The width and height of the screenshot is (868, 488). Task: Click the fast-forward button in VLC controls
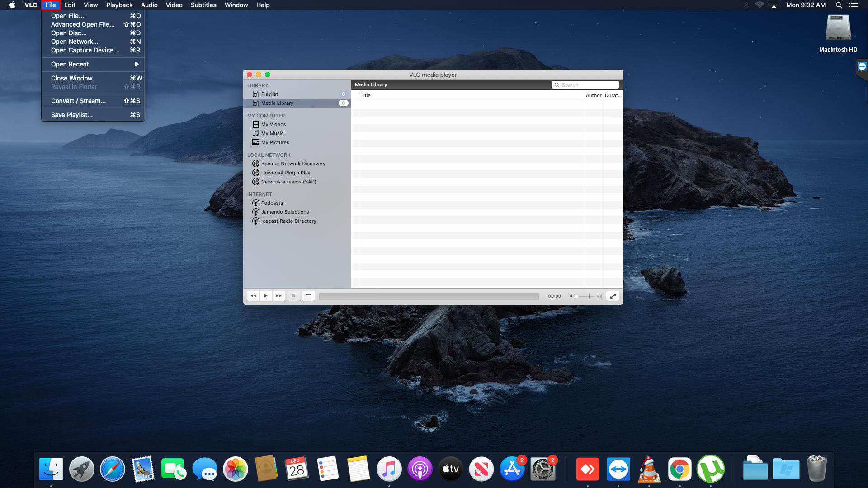click(x=279, y=296)
